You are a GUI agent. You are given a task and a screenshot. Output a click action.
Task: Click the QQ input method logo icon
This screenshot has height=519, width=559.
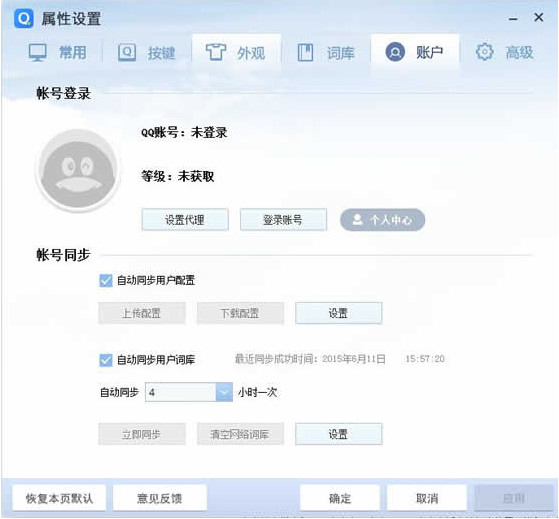coord(24,18)
